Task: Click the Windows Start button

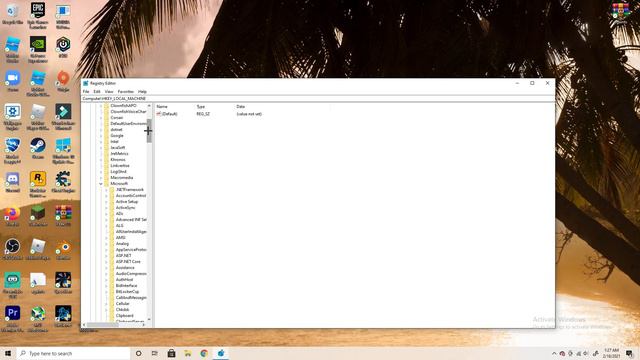Action: point(8,353)
